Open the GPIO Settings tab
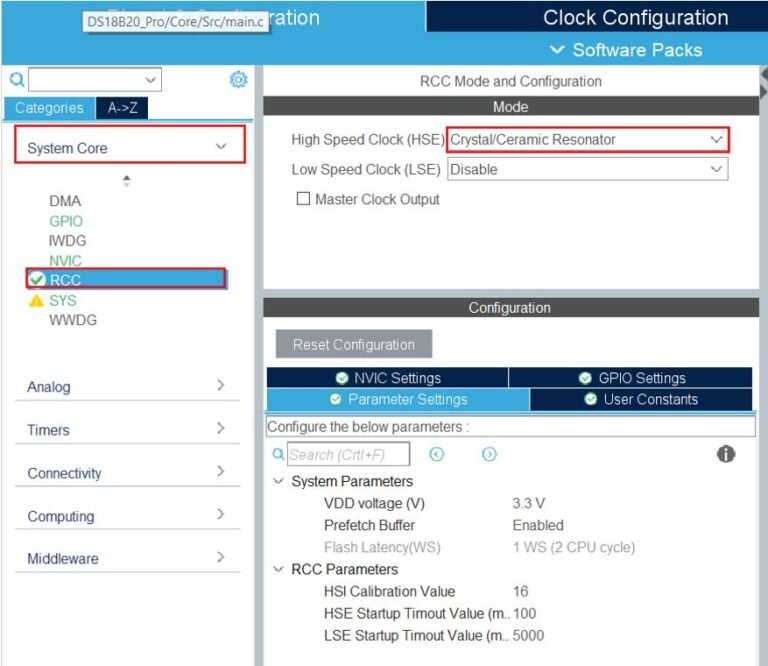The width and height of the screenshot is (768, 666). click(631, 378)
